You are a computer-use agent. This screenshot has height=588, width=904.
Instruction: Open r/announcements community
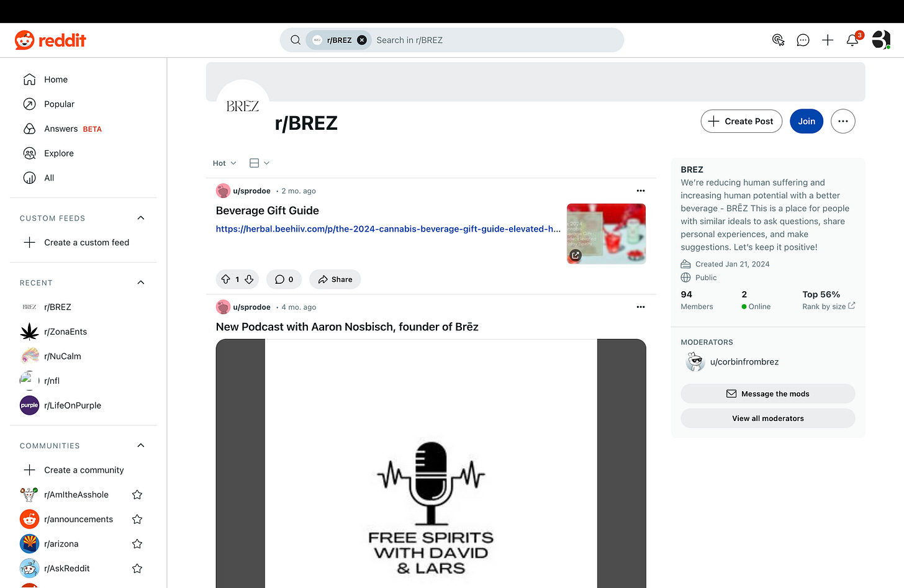(78, 519)
